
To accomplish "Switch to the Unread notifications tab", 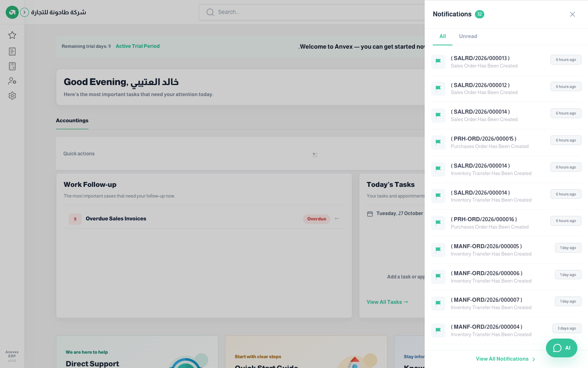I will (468, 36).
